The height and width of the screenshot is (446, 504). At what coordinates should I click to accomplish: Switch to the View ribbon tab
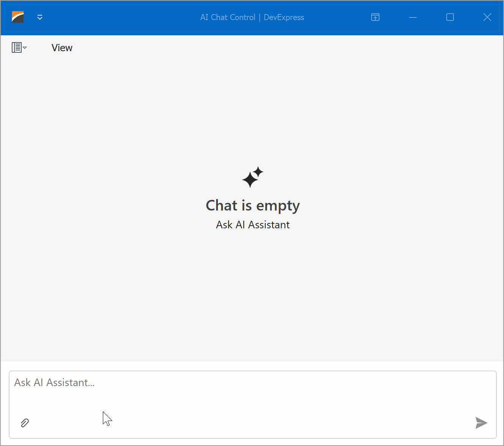[61, 47]
